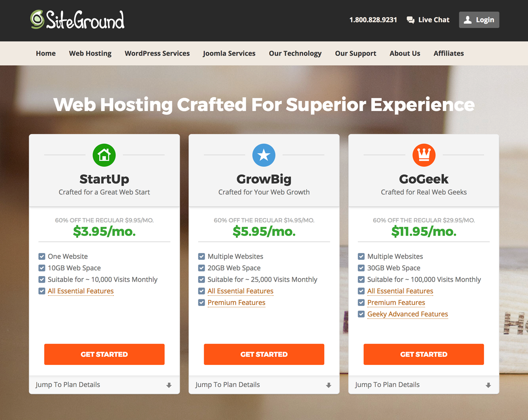
Task: Click the Live Chat bubble icon
Action: click(x=411, y=20)
